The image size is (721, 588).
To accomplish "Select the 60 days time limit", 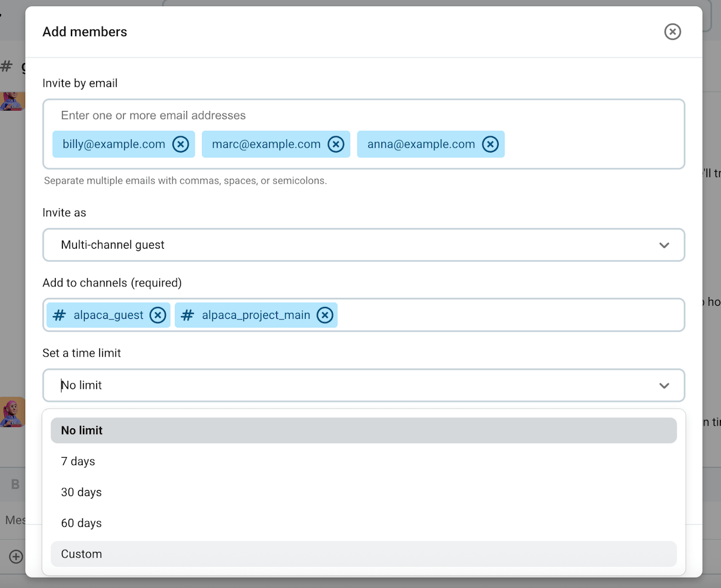I will click(363, 523).
